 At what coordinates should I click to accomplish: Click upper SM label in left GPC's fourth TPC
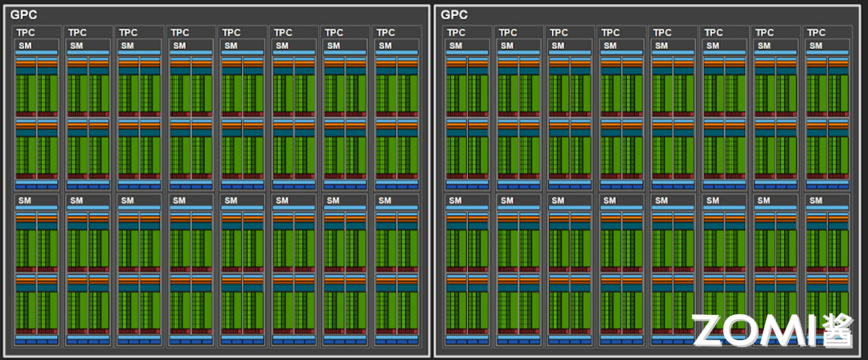tap(179, 46)
